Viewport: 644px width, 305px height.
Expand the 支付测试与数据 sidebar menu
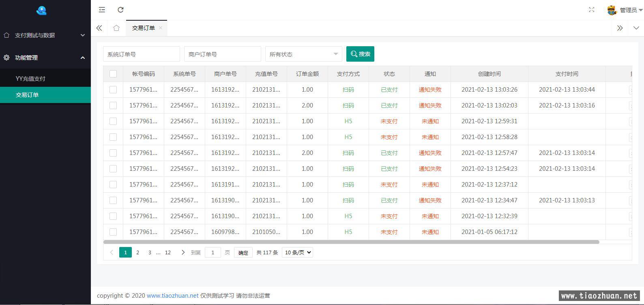[45, 35]
